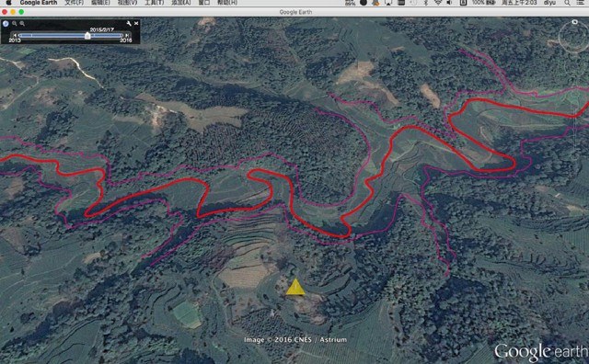The width and height of the screenshot is (589, 364).
Task: Open the 视图(V) menu
Action: 127,3
